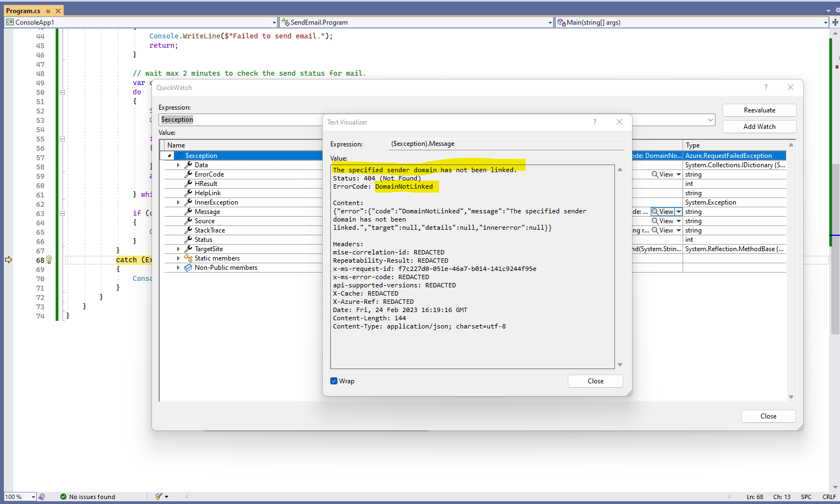Click the wrench icon beside Source property

(x=188, y=221)
